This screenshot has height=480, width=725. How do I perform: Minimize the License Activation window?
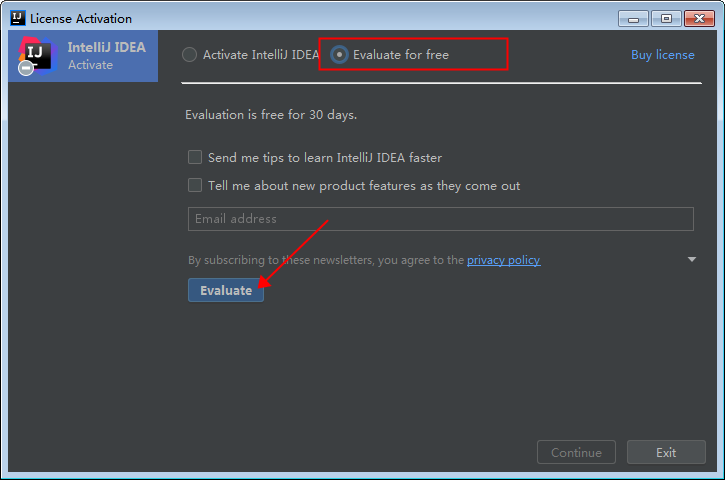coord(633,19)
